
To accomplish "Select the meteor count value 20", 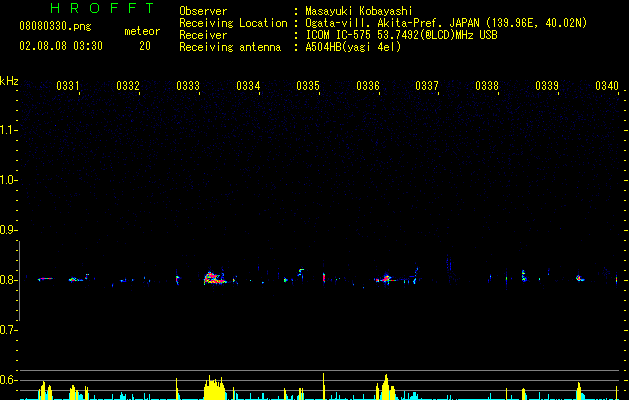I will point(145,46).
